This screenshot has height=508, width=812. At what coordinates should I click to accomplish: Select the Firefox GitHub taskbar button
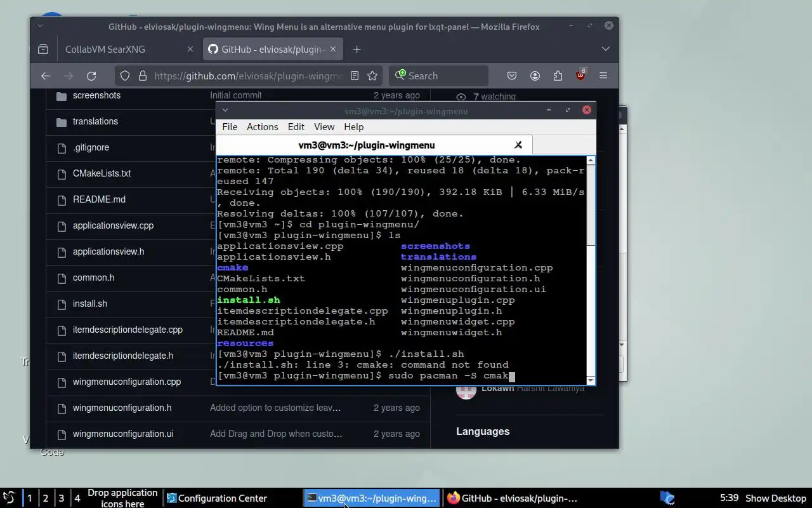(512, 498)
